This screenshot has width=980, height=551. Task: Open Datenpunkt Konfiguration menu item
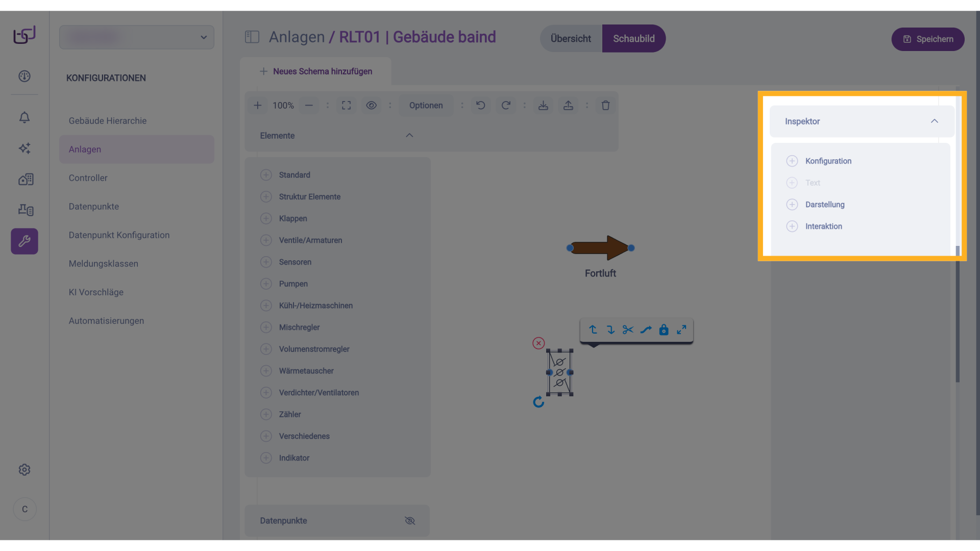119,235
